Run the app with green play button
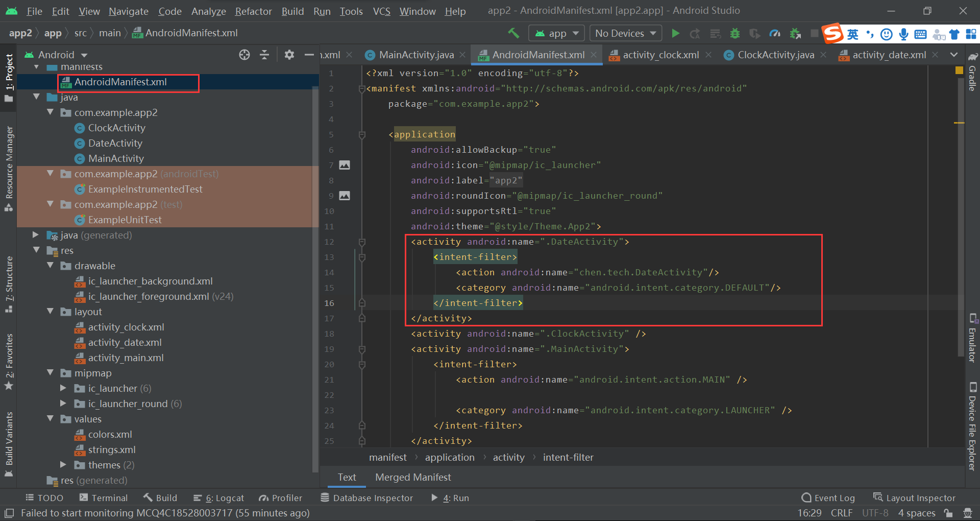The width and height of the screenshot is (980, 521). (x=675, y=33)
